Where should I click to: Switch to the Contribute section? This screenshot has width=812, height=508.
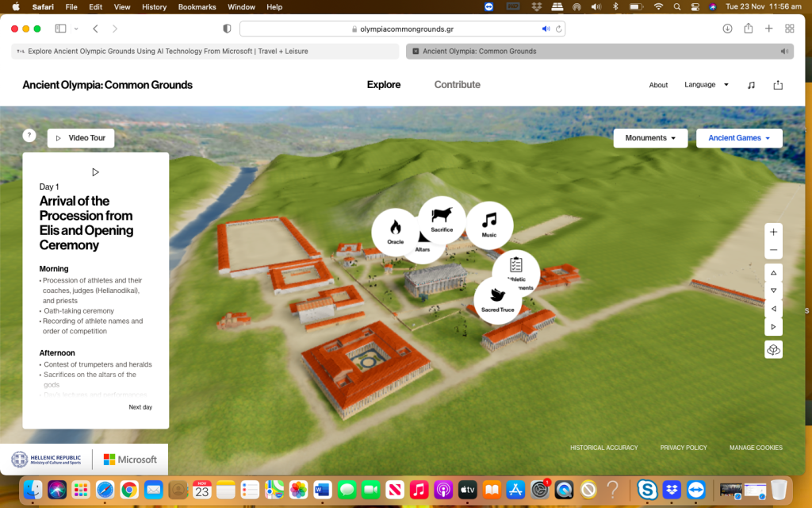458,84
